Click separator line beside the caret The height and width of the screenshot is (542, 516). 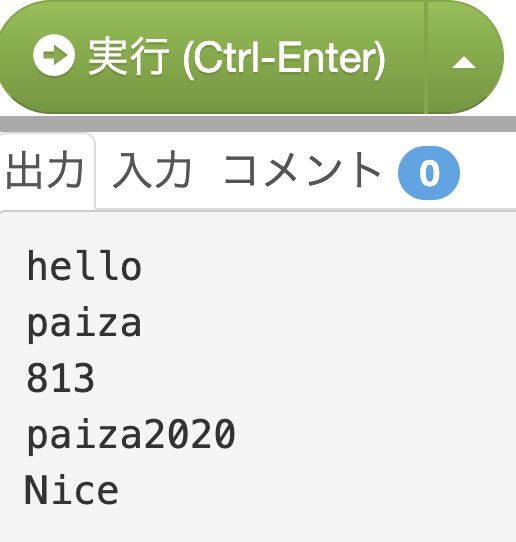pyautogui.click(x=426, y=57)
